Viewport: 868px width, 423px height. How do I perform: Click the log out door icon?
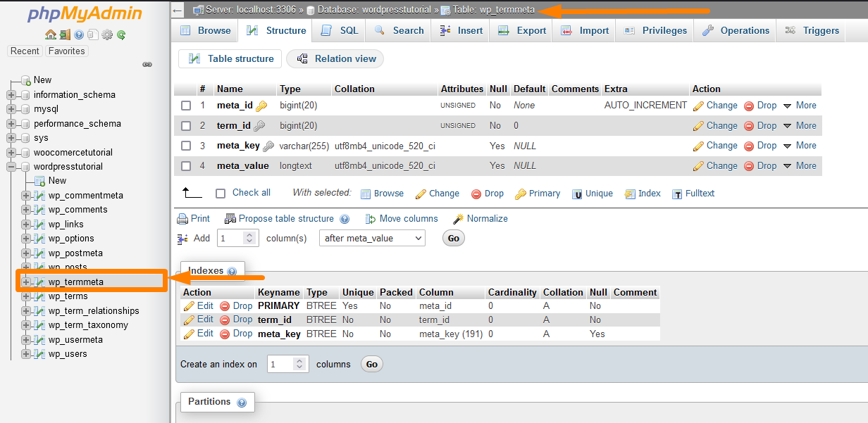pos(65,34)
